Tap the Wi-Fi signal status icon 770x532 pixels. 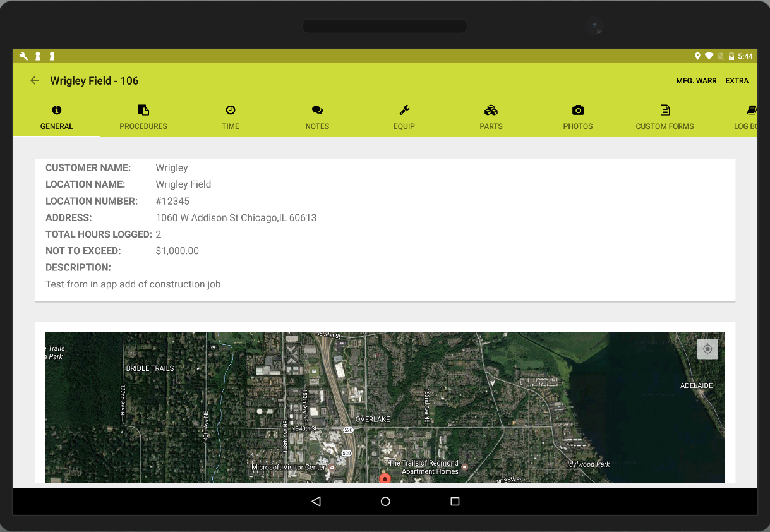pyautogui.click(x=709, y=56)
